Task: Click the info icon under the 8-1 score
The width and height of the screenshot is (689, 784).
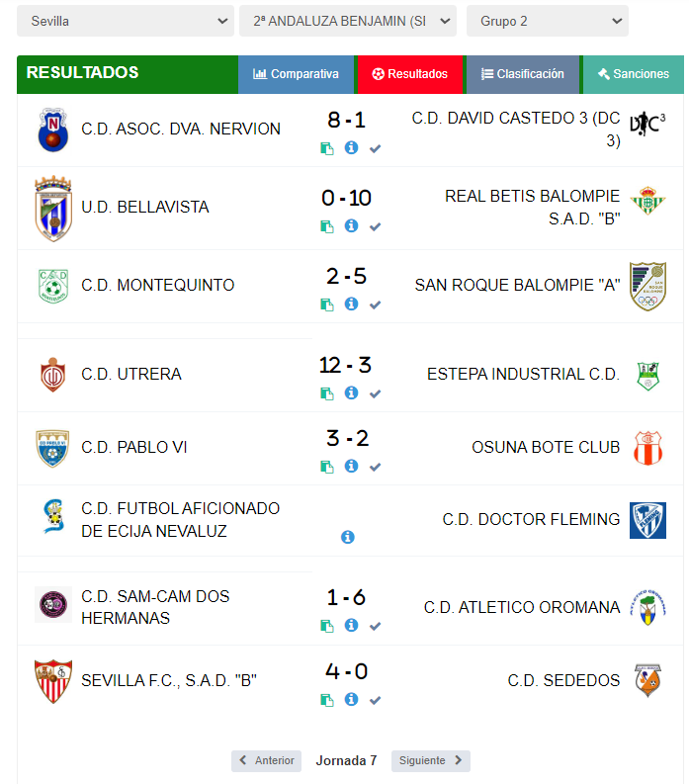Action: point(351,148)
